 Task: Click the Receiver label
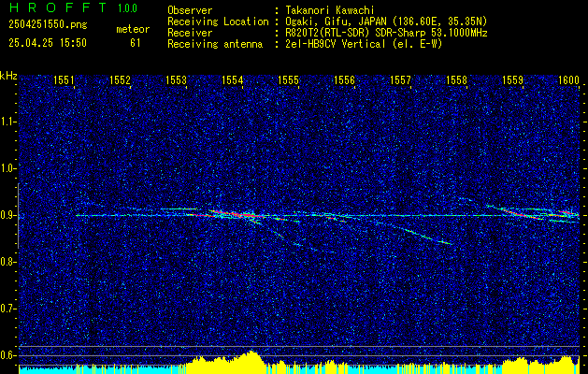(x=190, y=33)
